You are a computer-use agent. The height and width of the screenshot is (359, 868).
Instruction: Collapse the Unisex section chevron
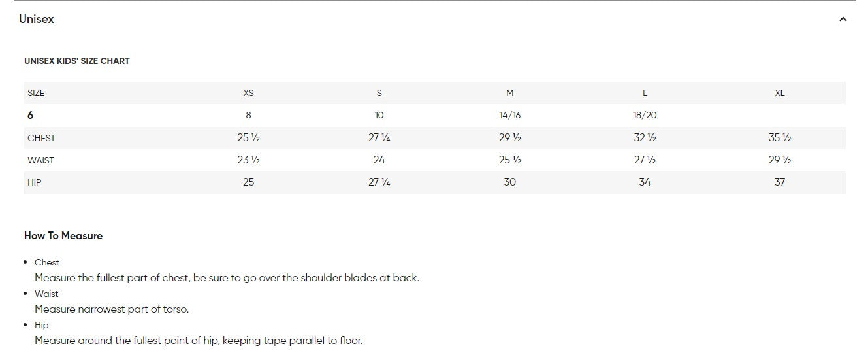click(x=843, y=20)
